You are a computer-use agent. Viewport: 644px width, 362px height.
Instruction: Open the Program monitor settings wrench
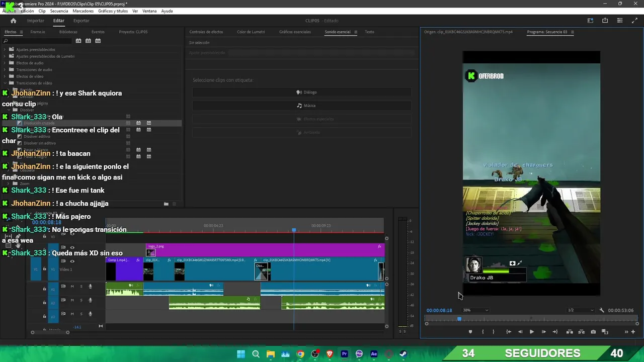click(x=602, y=310)
